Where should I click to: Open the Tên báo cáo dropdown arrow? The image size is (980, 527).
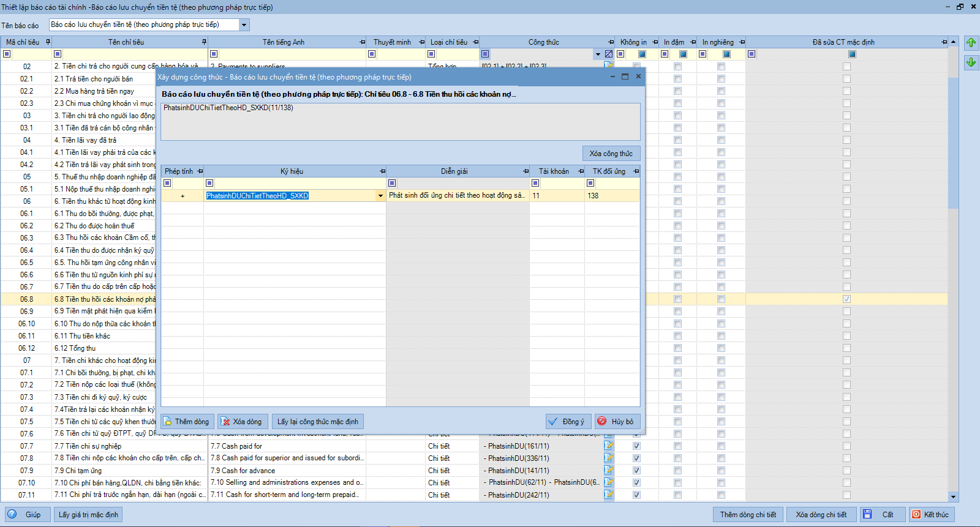244,25
